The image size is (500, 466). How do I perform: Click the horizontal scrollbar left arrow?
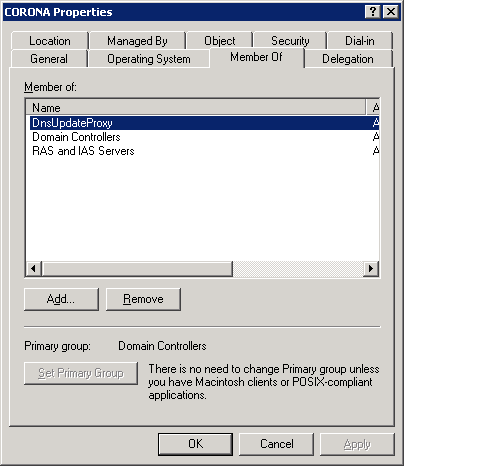(33, 269)
